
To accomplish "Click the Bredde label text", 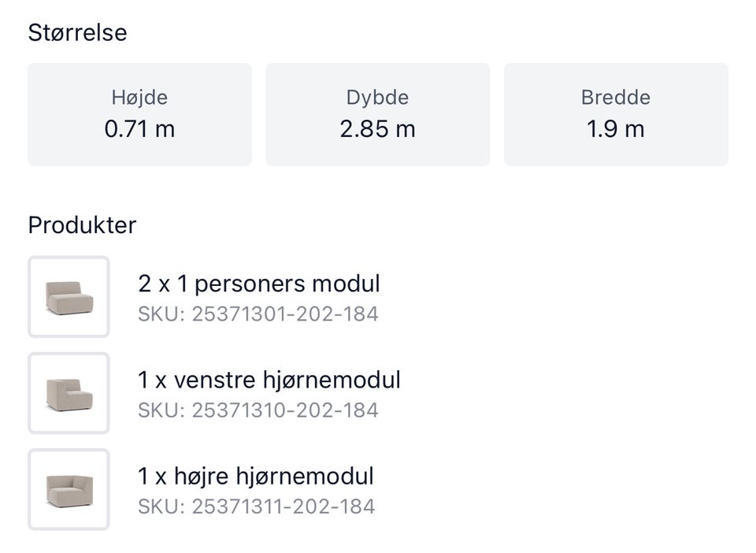I will click(616, 98).
